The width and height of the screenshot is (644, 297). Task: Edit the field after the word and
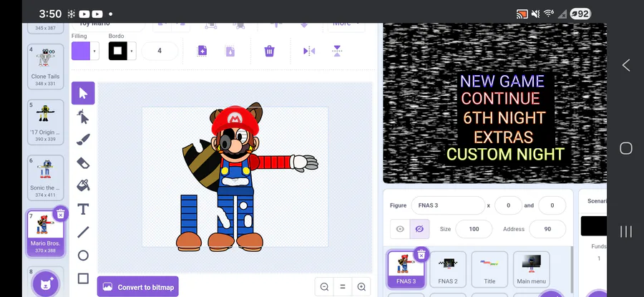(x=552, y=205)
